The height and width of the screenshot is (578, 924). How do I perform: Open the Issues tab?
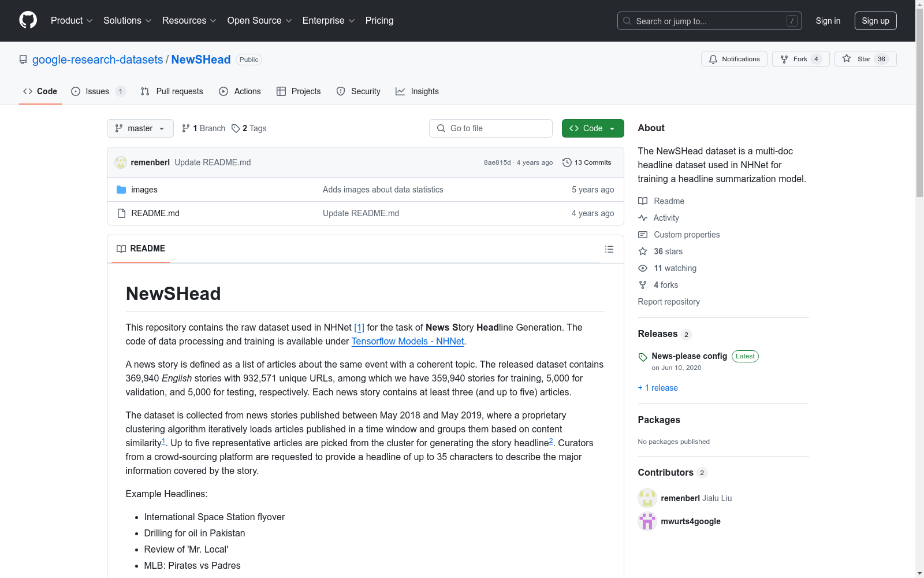click(98, 91)
